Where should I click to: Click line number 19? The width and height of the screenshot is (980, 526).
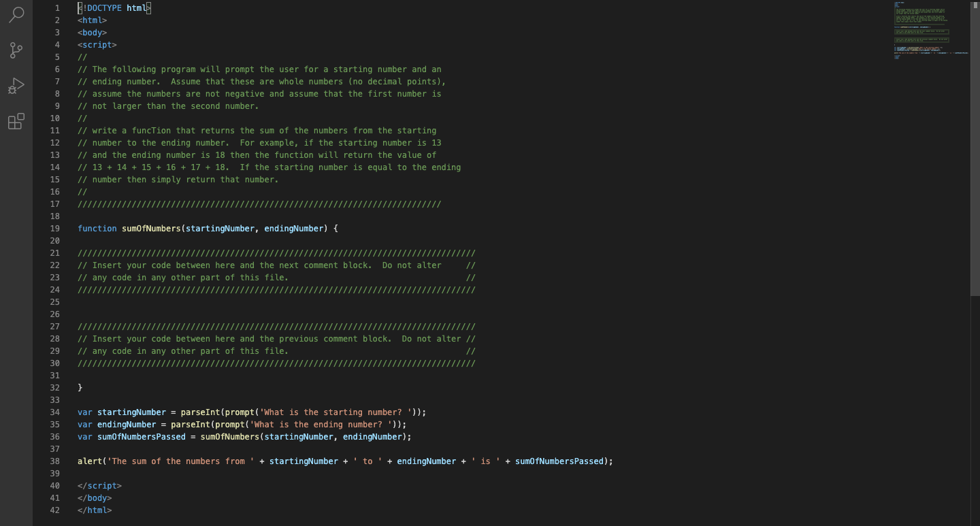tap(54, 228)
